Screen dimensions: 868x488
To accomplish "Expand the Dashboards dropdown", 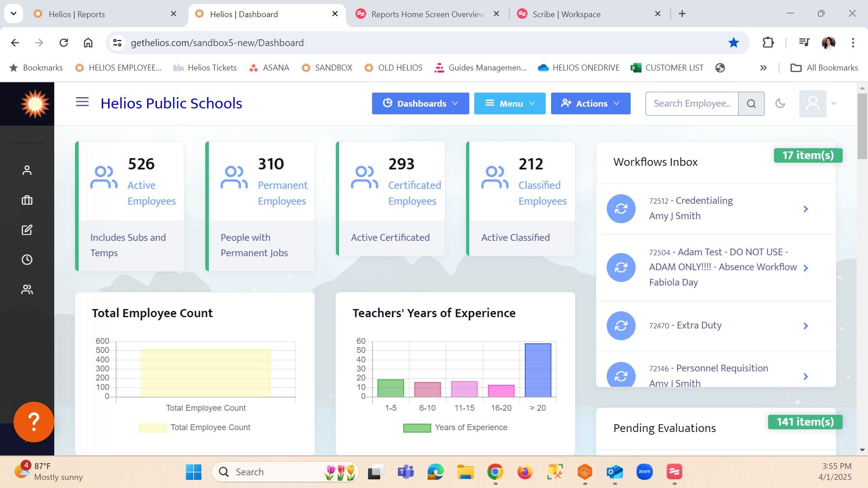I will pyautogui.click(x=420, y=103).
